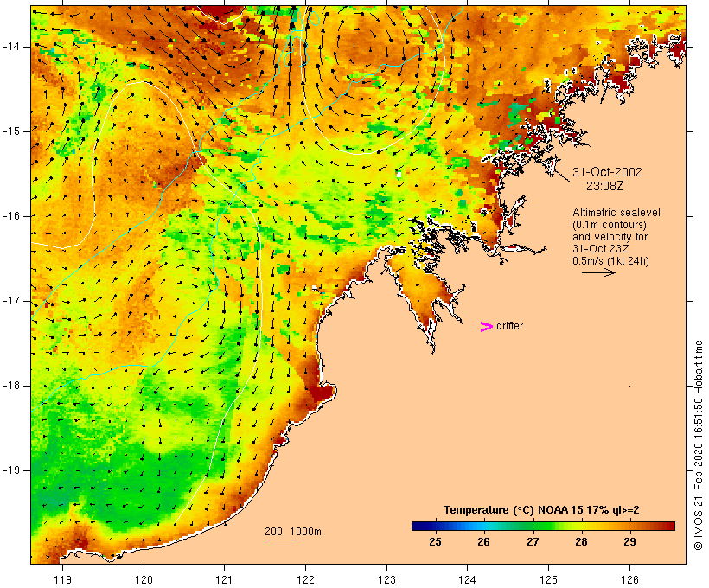Image resolution: width=709 pixels, height=588 pixels.
Task: Click longitude axis label 120
Action: 144,579
